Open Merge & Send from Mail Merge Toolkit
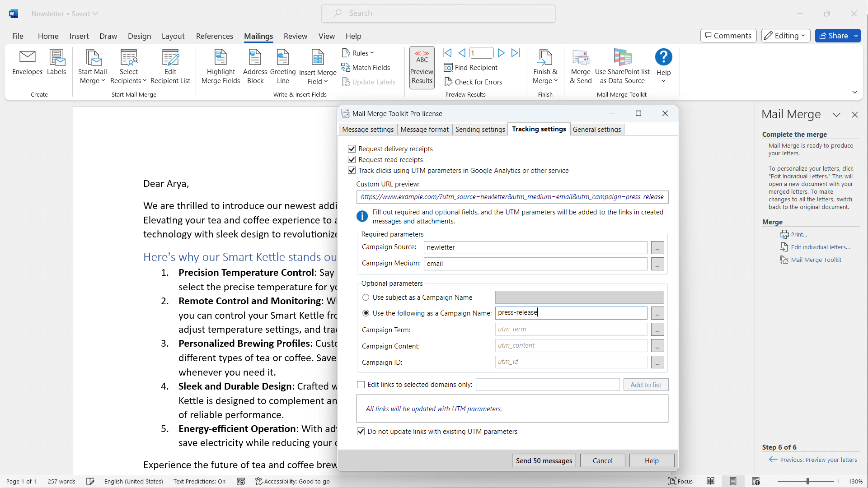 point(581,65)
